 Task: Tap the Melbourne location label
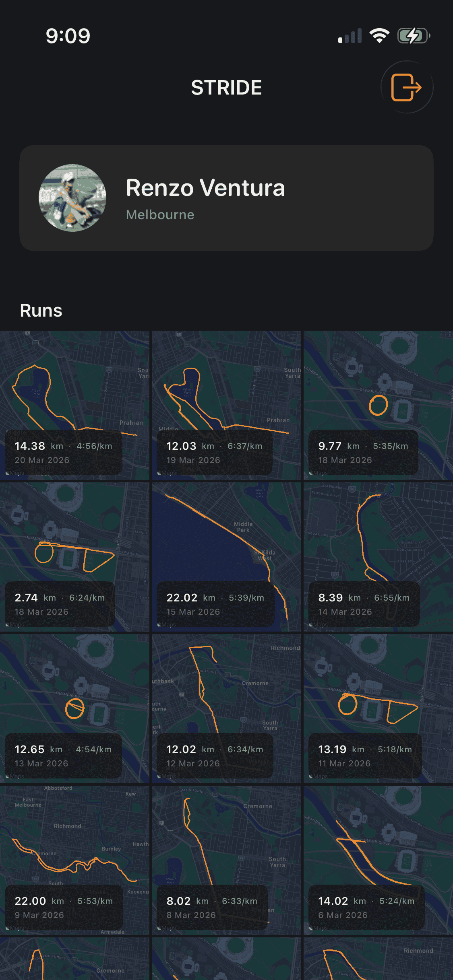pyautogui.click(x=159, y=215)
